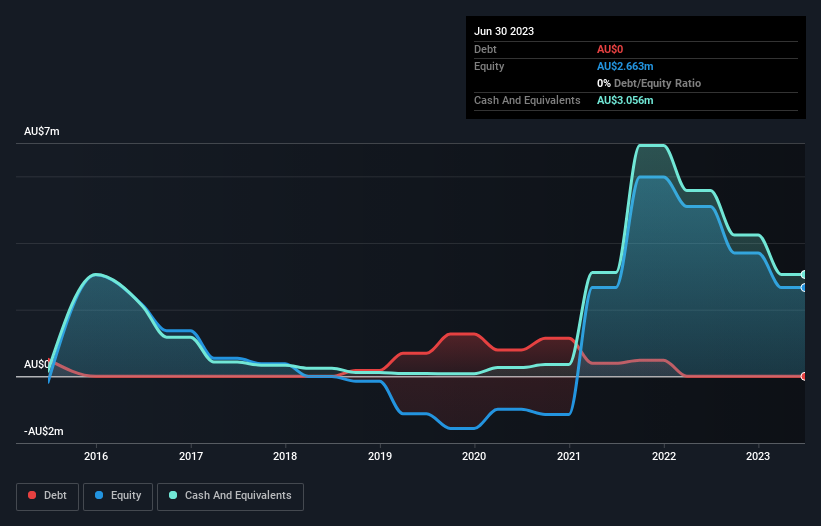Toggle the Equity legend series
This screenshot has width=821, height=526.
pyautogui.click(x=118, y=496)
